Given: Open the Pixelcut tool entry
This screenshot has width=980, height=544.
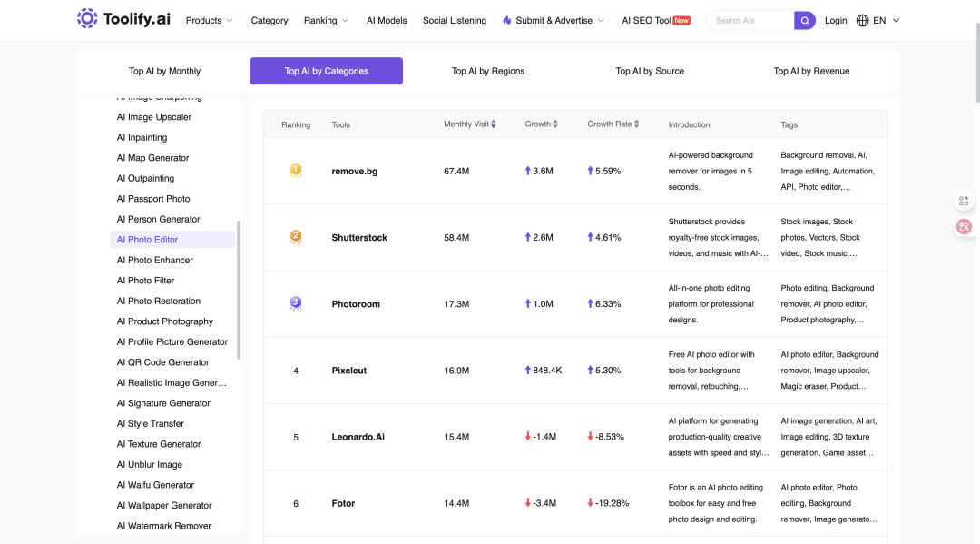Looking at the screenshot, I should click(348, 371).
